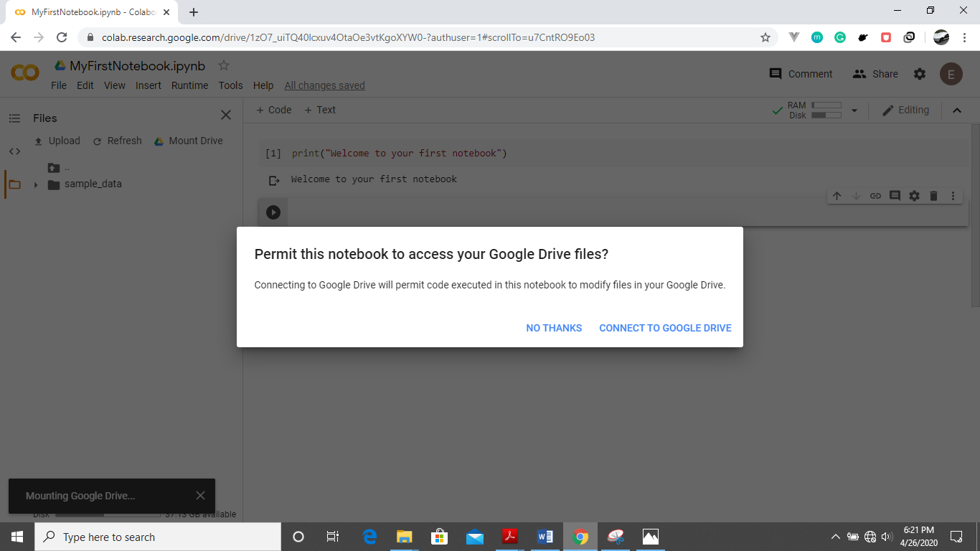The image size is (980, 551).
Task: Open the Edit menu
Action: pyautogui.click(x=85, y=85)
